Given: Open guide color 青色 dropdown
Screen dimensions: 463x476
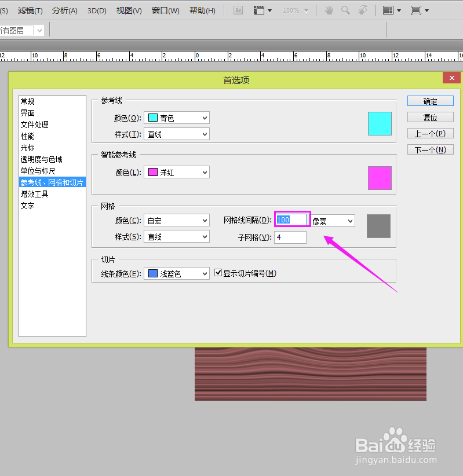Looking at the screenshot, I should pos(177,118).
